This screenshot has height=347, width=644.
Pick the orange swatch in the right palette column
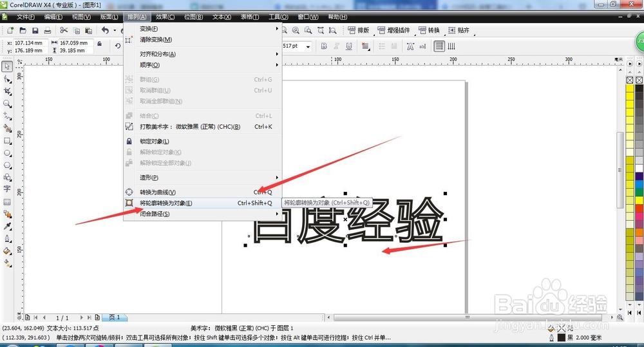(x=639, y=232)
